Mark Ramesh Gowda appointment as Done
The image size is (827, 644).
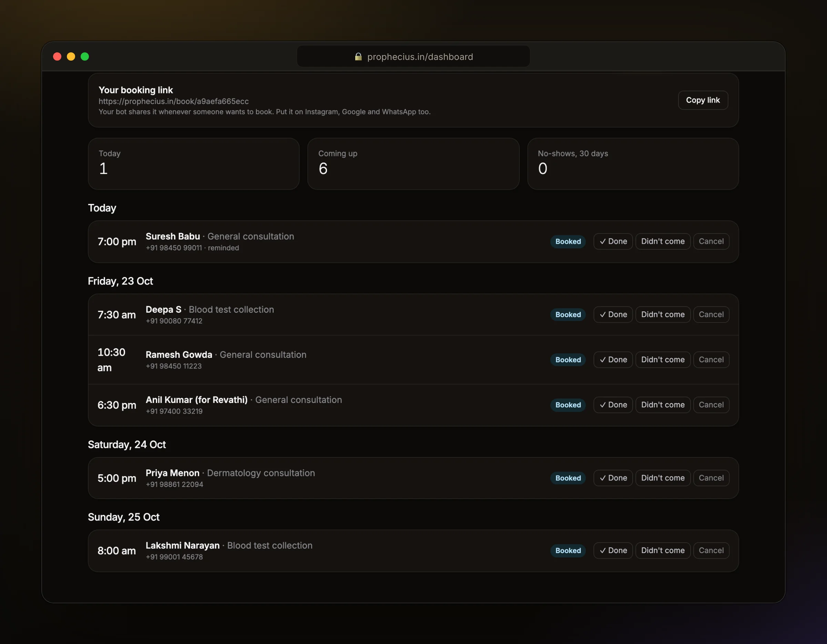click(x=613, y=360)
